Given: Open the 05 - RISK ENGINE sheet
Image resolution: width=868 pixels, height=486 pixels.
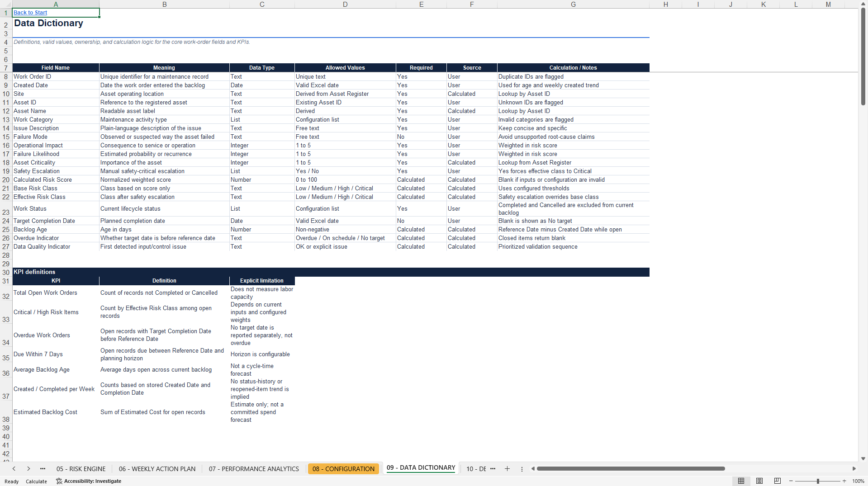Looking at the screenshot, I should click(x=81, y=469).
